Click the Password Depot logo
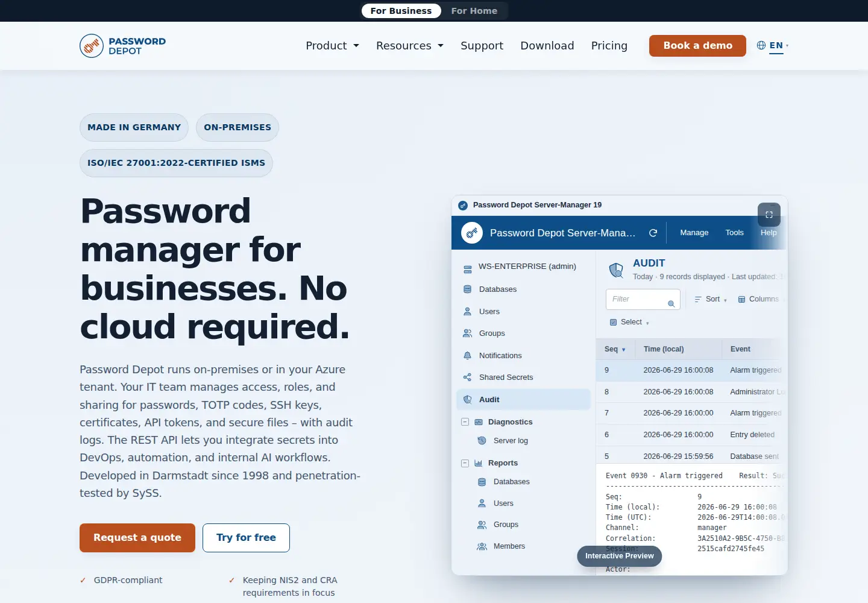Screen dimensions: 868x603 123,46
